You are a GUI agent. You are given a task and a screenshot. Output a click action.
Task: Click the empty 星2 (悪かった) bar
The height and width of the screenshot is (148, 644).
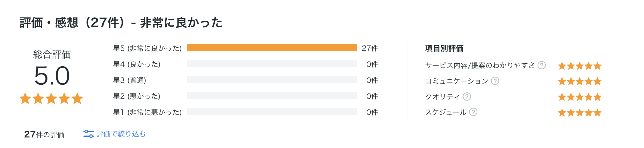[272, 95]
